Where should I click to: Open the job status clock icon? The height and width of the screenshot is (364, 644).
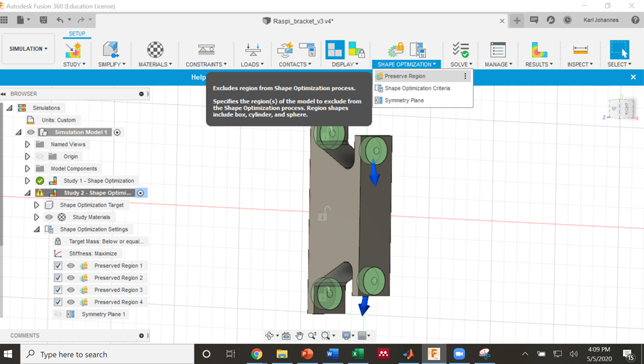567,20
